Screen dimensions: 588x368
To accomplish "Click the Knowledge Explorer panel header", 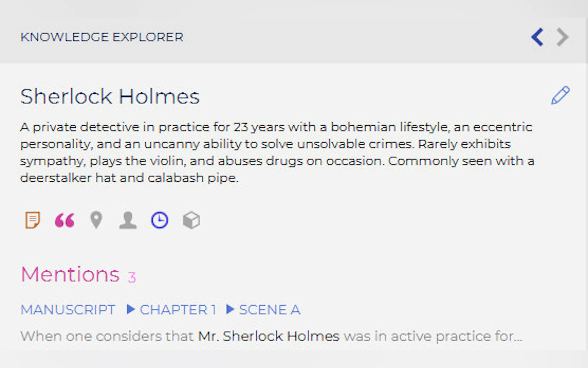I will click(x=102, y=37).
